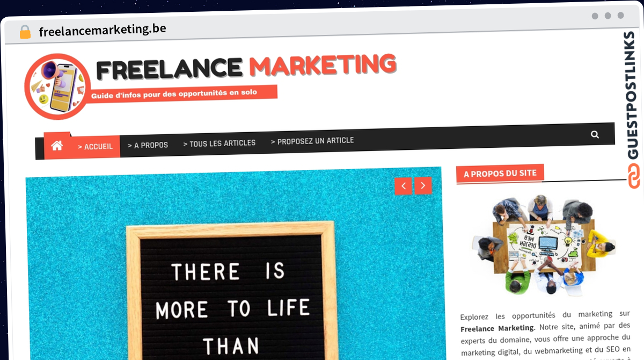Click the padlock icon in address bar
The image size is (644, 360).
click(25, 32)
